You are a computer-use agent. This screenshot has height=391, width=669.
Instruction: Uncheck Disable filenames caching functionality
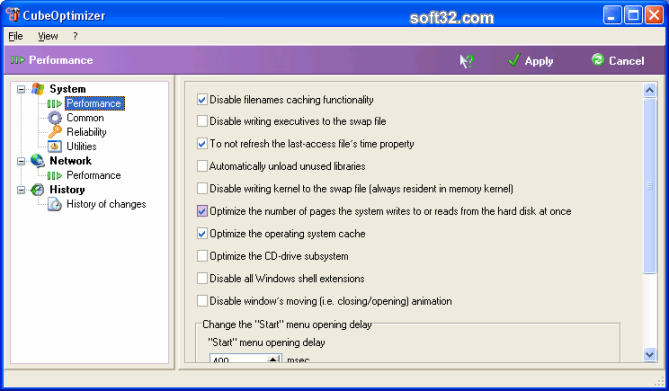click(202, 99)
